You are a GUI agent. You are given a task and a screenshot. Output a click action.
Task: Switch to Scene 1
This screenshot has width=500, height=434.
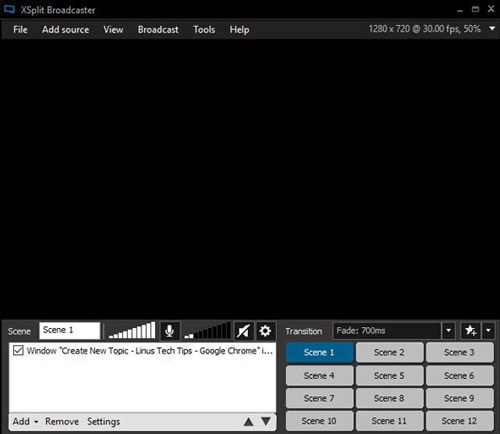[x=319, y=352]
